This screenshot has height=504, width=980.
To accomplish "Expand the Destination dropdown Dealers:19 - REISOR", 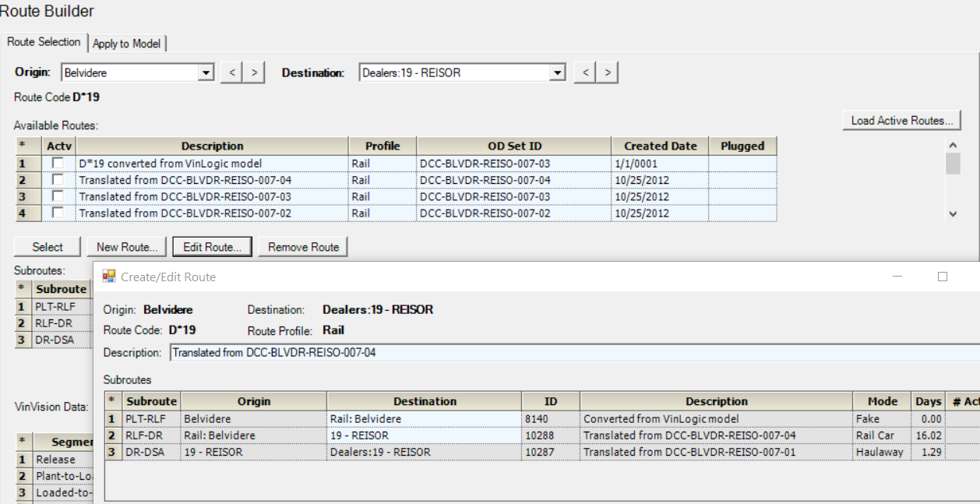I will tap(557, 72).
